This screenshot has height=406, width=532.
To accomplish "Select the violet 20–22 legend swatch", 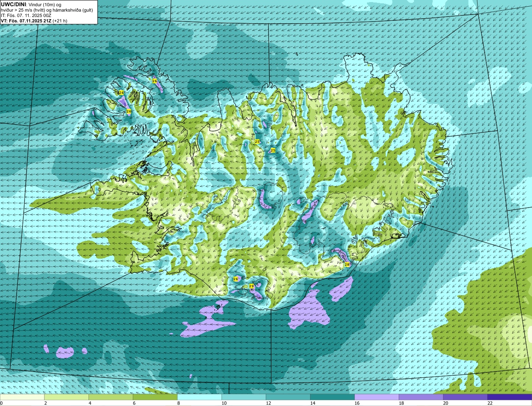I will point(465,397).
